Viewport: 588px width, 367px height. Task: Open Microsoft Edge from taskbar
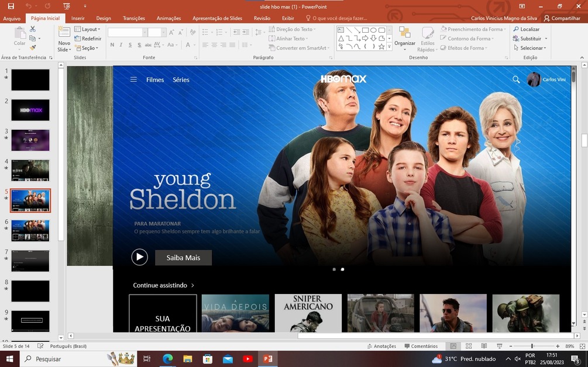168,359
